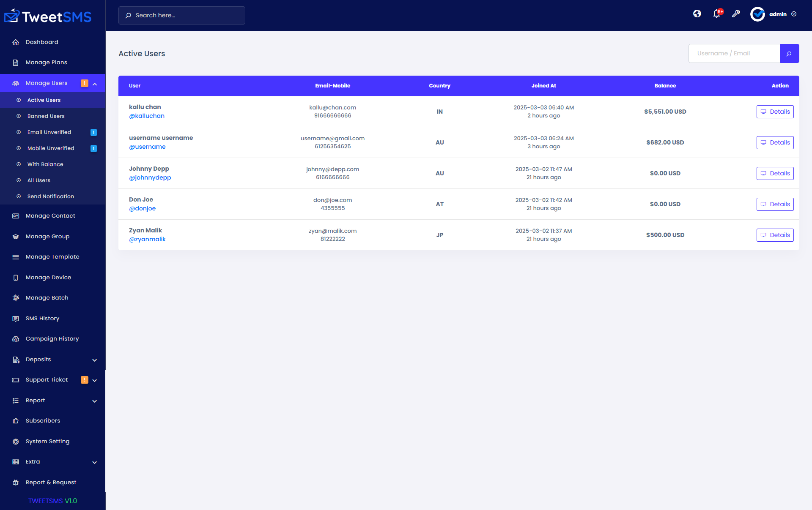Screen dimensions: 812x510
Task: Open Email Unverified users list
Action: click(x=49, y=132)
